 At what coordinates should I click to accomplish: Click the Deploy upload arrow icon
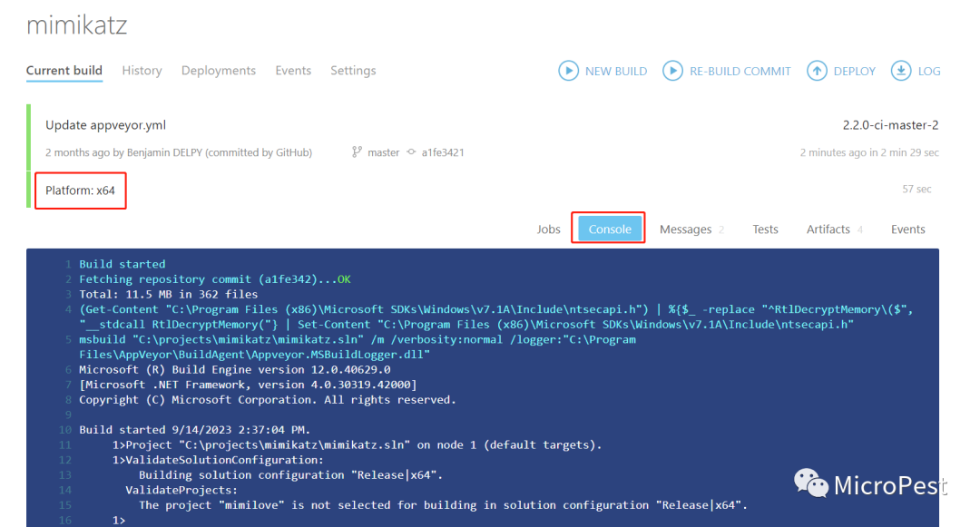pos(817,71)
